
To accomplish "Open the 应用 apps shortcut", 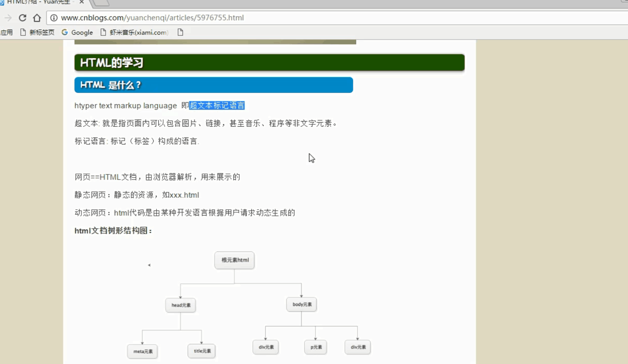I will [7, 32].
